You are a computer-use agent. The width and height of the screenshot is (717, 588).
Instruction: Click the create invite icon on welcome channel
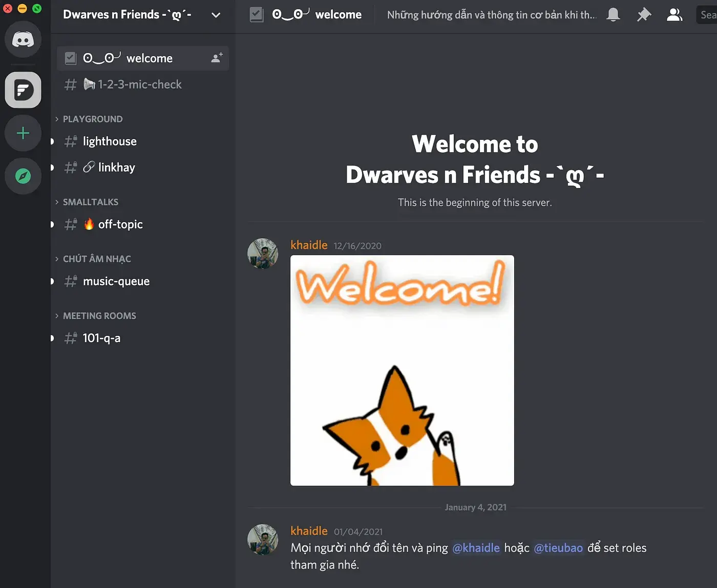tap(217, 58)
